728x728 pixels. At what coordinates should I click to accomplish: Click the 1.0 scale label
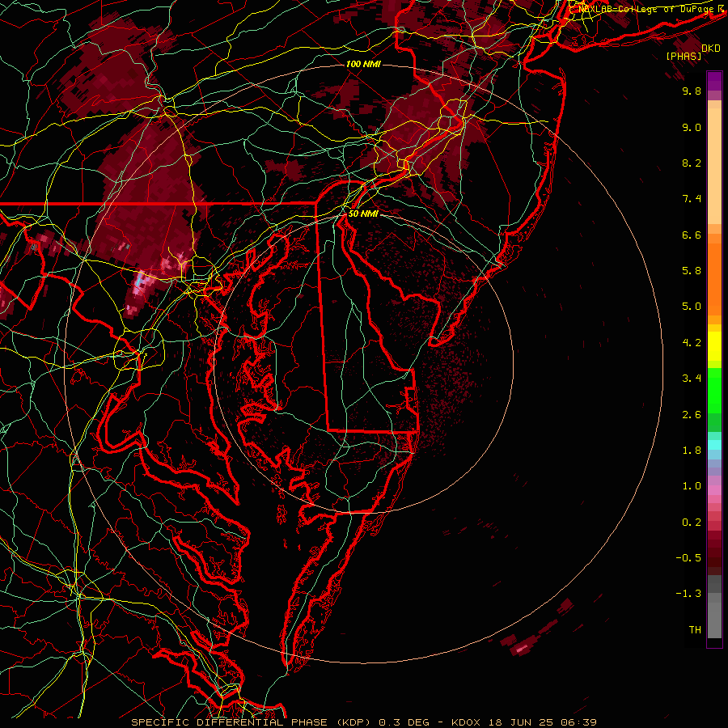tap(692, 486)
